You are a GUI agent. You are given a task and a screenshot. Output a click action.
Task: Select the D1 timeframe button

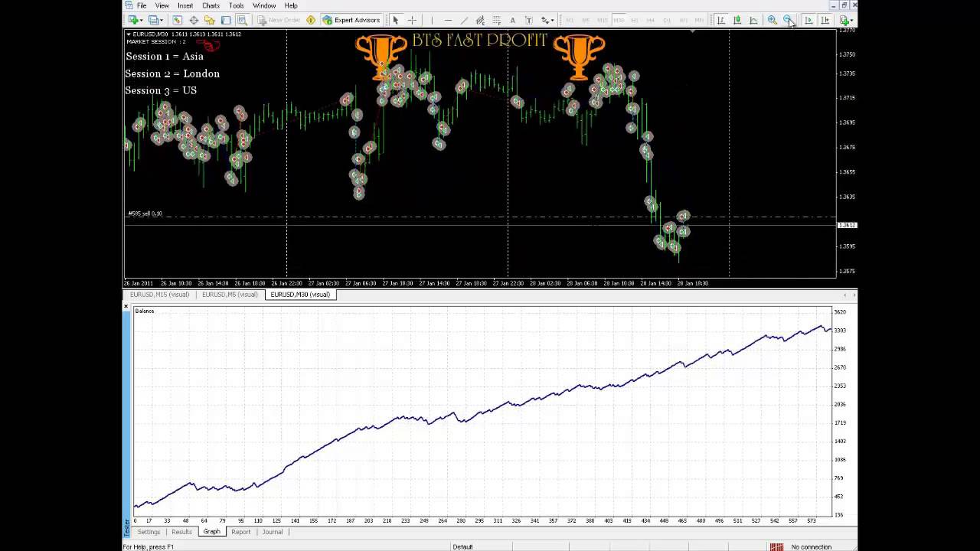[x=667, y=20]
